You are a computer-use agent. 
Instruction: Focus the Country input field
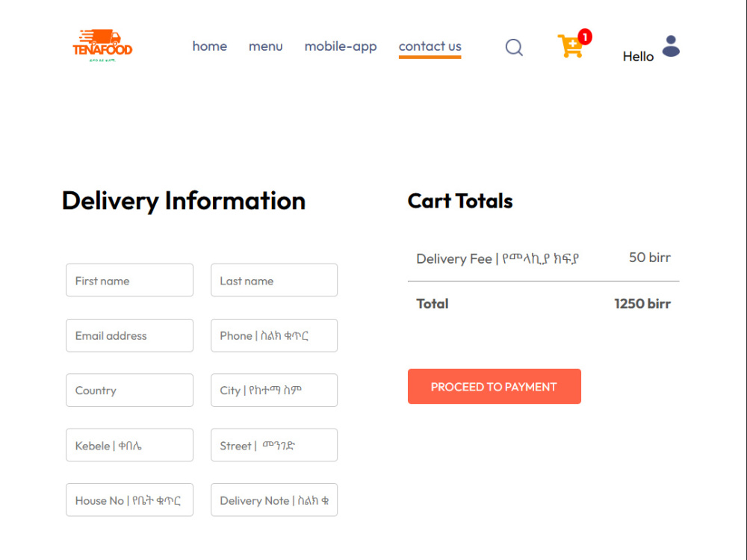coord(129,390)
